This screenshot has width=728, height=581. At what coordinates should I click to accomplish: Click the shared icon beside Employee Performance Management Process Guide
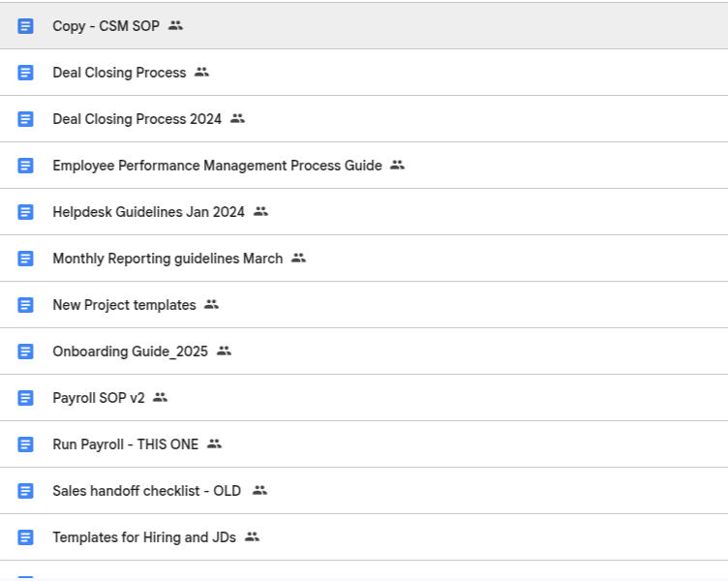click(x=397, y=166)
